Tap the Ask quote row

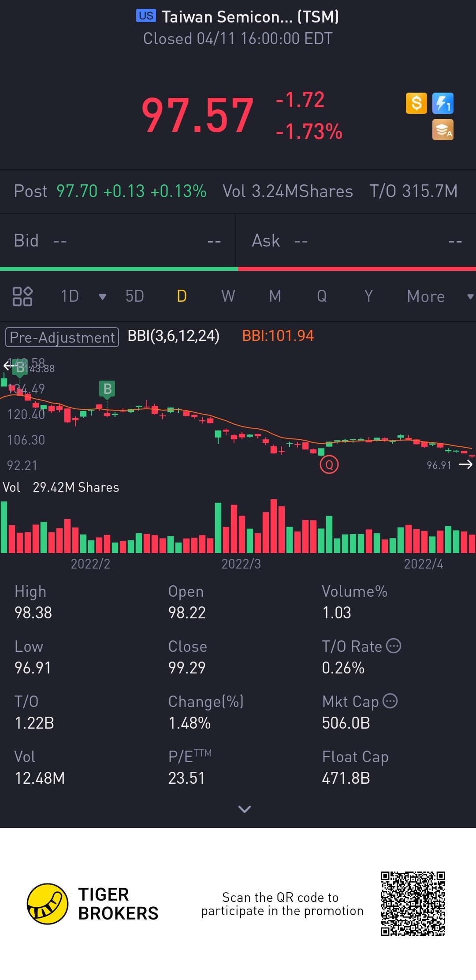click(356, 241)
